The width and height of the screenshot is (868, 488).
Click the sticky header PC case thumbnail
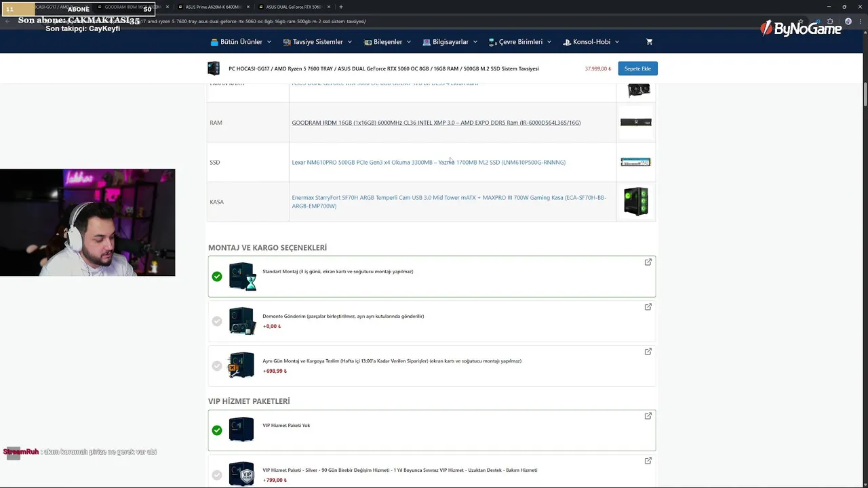tap(214, 68)
